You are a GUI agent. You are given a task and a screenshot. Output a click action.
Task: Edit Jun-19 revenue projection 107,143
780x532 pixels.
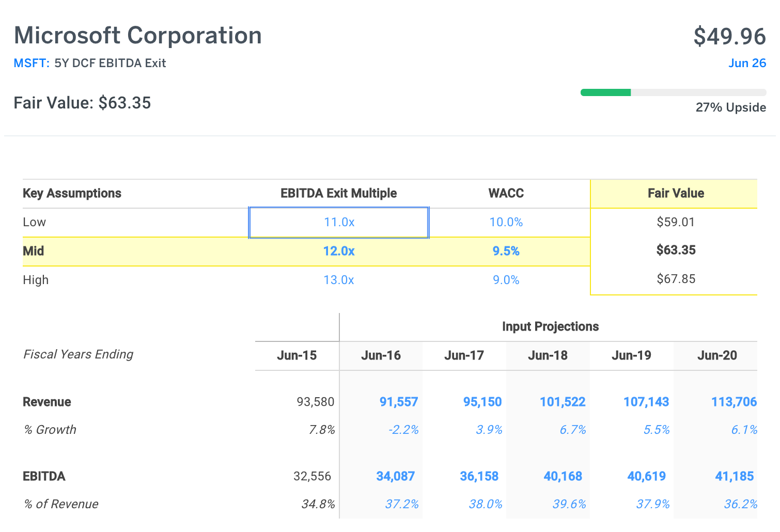646,402
